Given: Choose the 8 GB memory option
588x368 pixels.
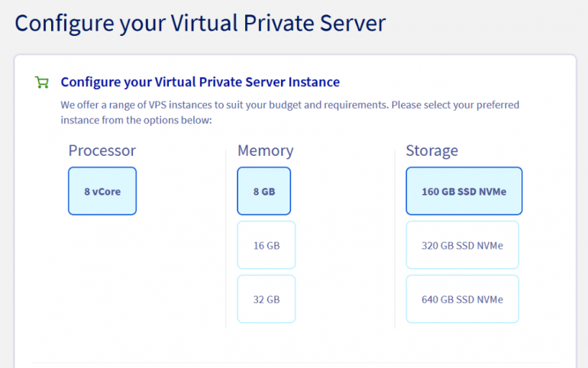Looking at the screenshot, I should click(264, 191).
